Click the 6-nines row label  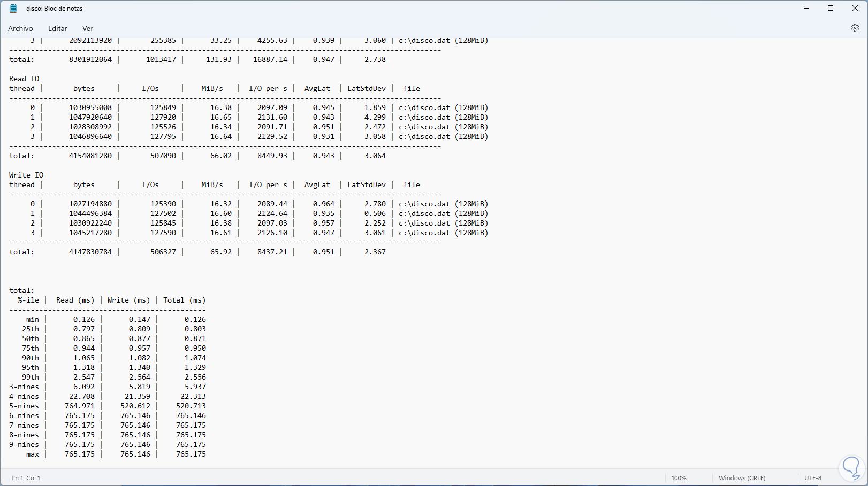24,415
